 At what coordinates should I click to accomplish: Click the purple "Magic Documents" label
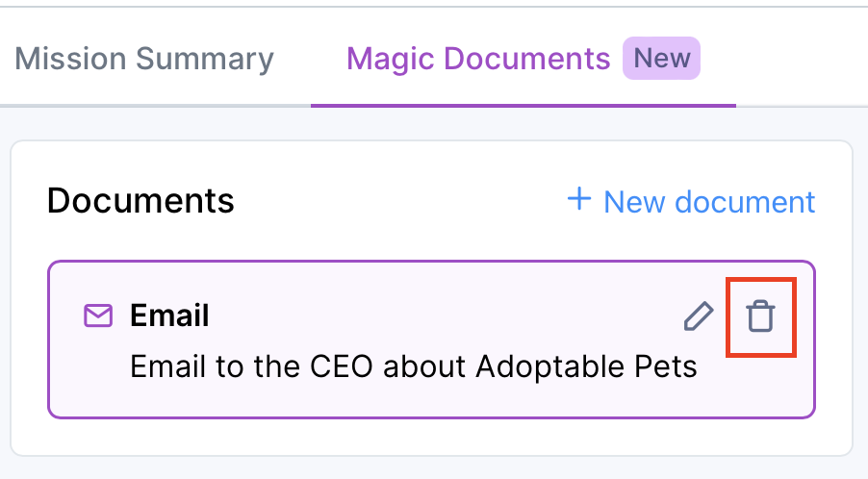(478, 59)
